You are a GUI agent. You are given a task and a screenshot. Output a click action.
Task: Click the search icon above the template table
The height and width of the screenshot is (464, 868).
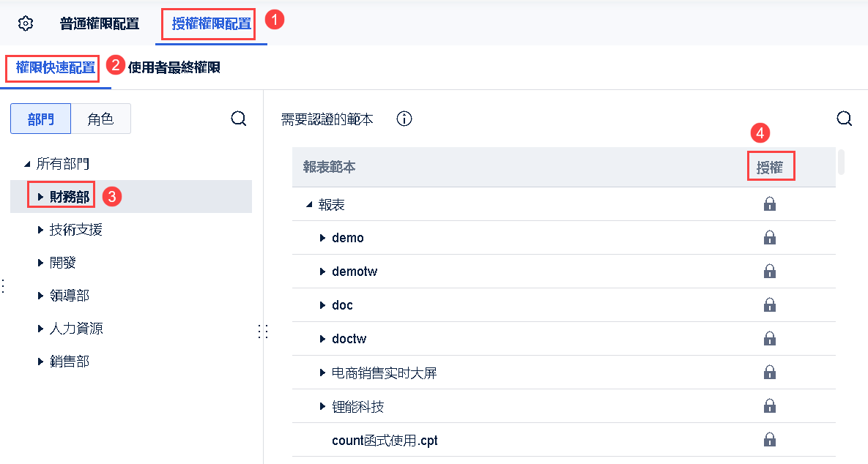tap(844, 119)
